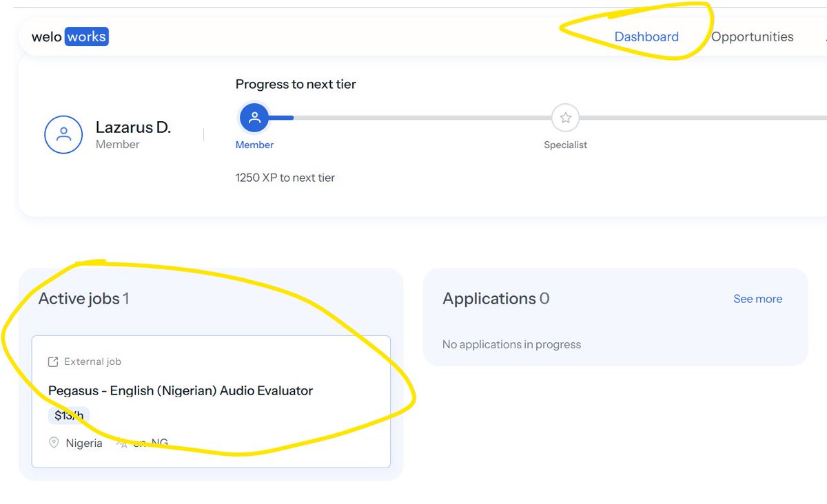Click the Member tier progress icon

click(x=254, y=118)
